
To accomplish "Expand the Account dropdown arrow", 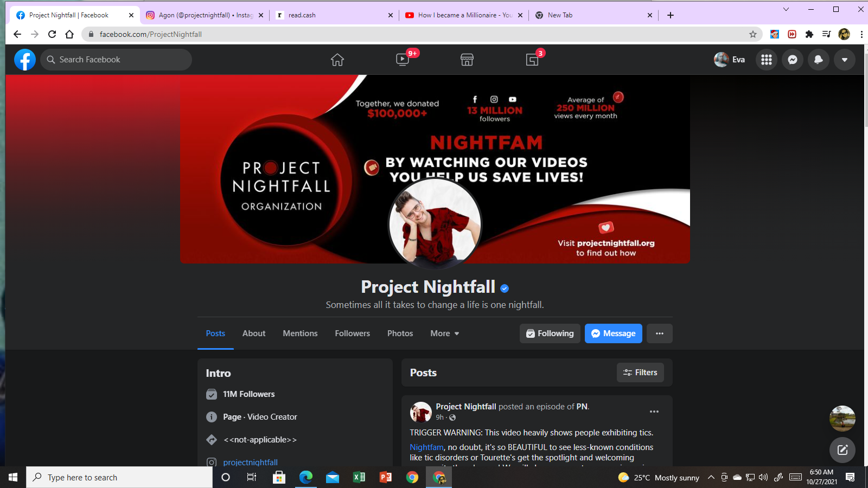I will [x=845, y=60].
